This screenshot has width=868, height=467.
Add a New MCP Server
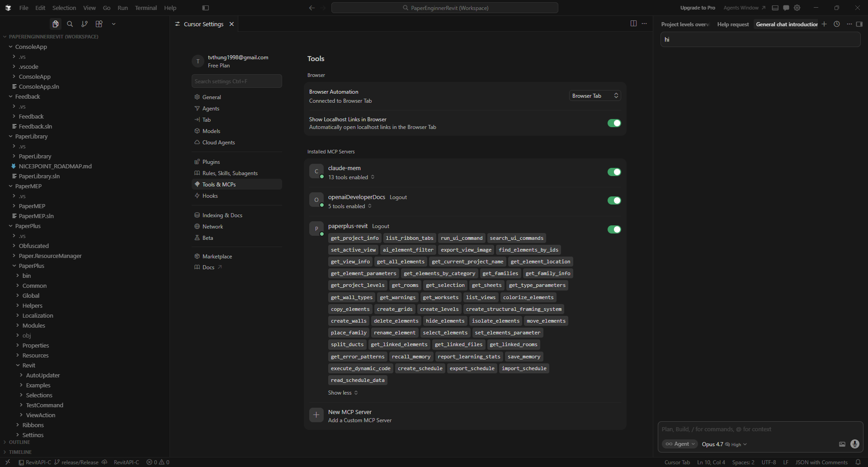pos(350,416)
